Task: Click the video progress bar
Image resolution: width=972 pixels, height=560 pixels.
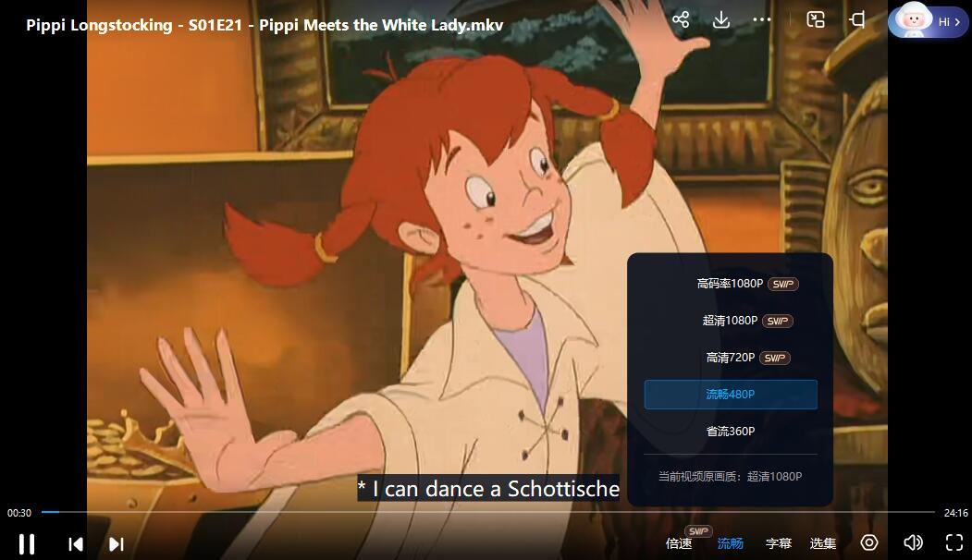Action: click(488, 512)
